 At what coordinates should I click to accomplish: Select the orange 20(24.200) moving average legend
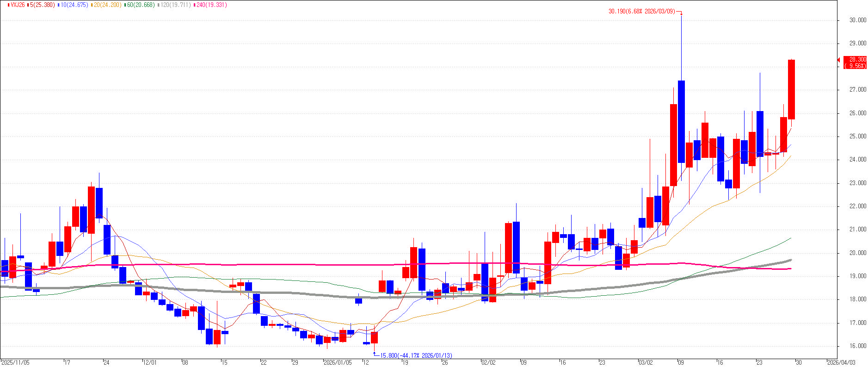[107, 5]
